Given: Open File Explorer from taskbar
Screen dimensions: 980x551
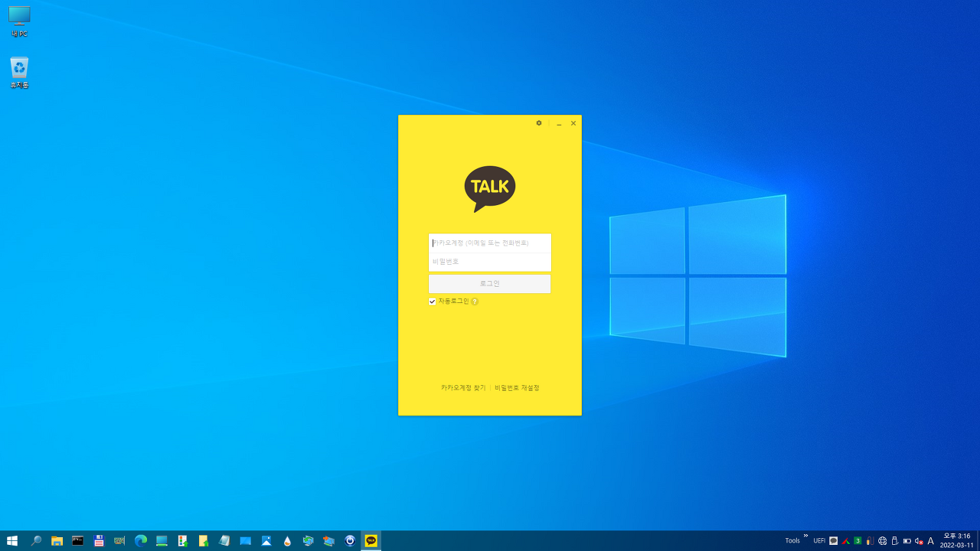Looking at the screenshot, I should tap(57, 540).
